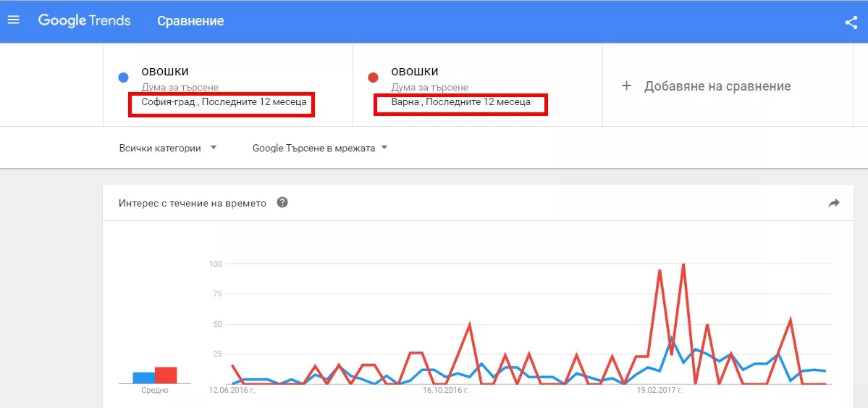Screen dimensions: 868x408
Task: Click the blue average bar
Action: coord(143,378)
